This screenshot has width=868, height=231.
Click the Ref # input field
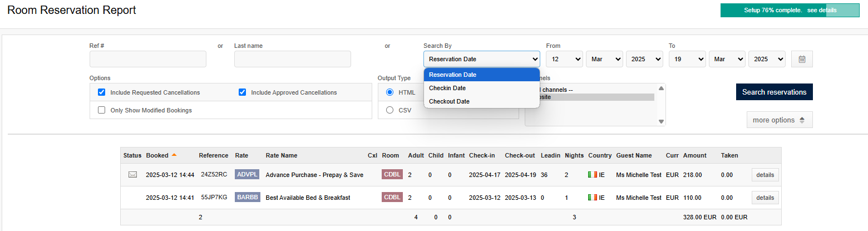click(x=148, y=59)
